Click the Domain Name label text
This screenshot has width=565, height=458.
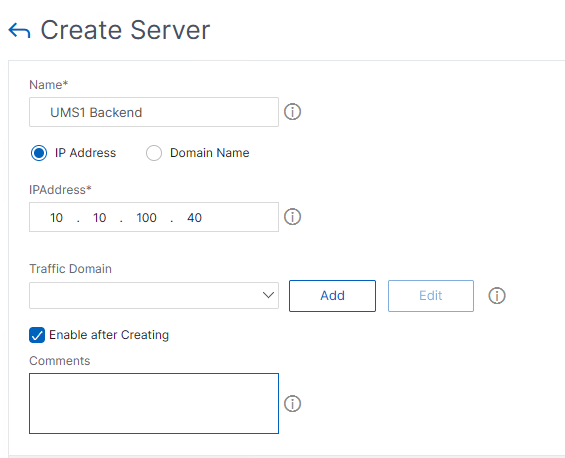pos(210,153)
